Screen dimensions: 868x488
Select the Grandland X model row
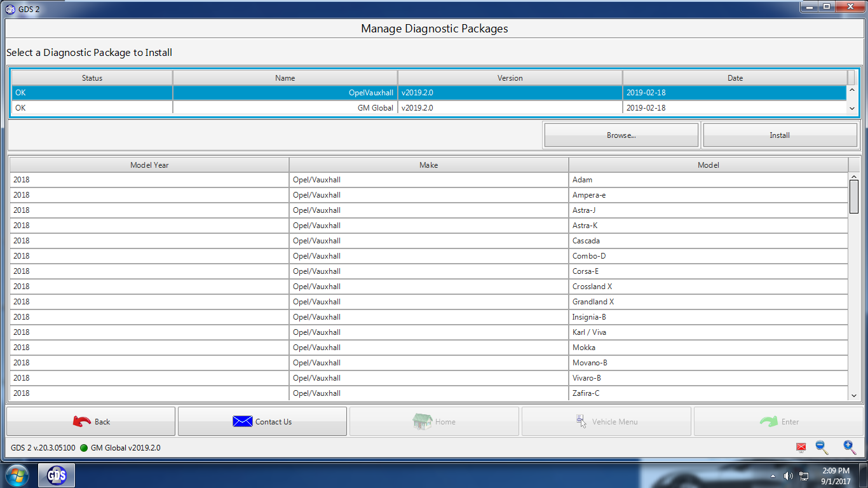click(x=429, y=302)
